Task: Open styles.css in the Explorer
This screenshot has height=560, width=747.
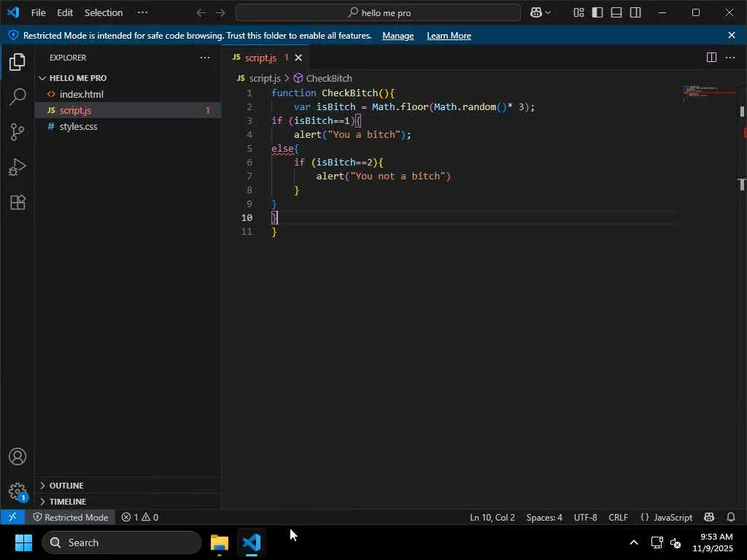Action: (x=78, y=126)
